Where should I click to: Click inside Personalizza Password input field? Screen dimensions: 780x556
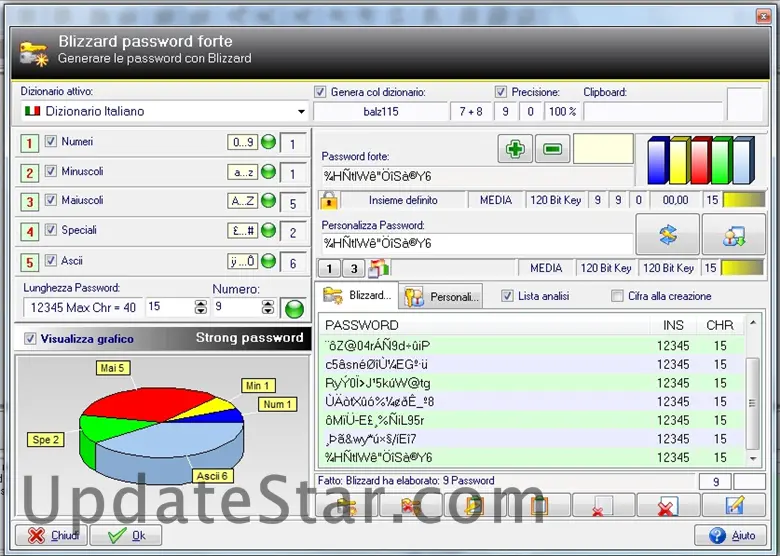coord(477,244)
